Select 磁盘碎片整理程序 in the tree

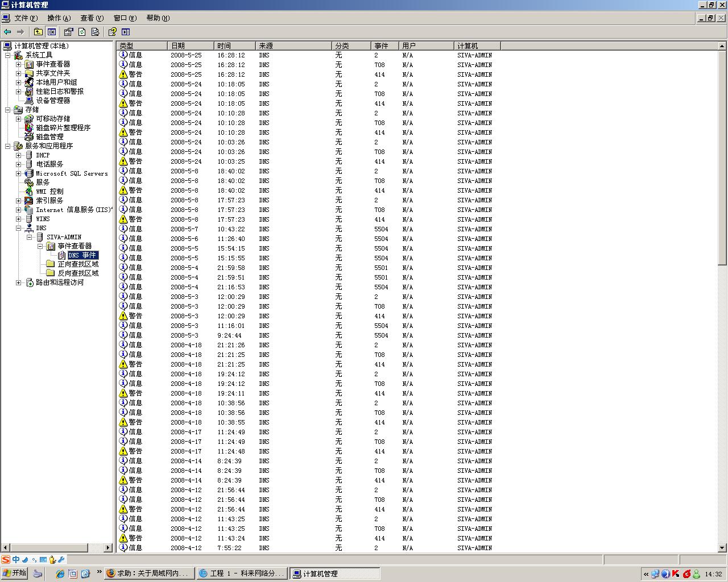coord(63,128)
